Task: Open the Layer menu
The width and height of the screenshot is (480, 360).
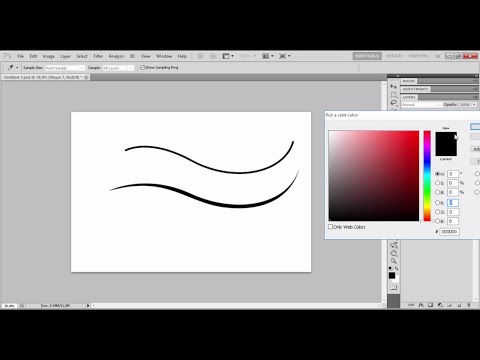Action: [65, 56]
